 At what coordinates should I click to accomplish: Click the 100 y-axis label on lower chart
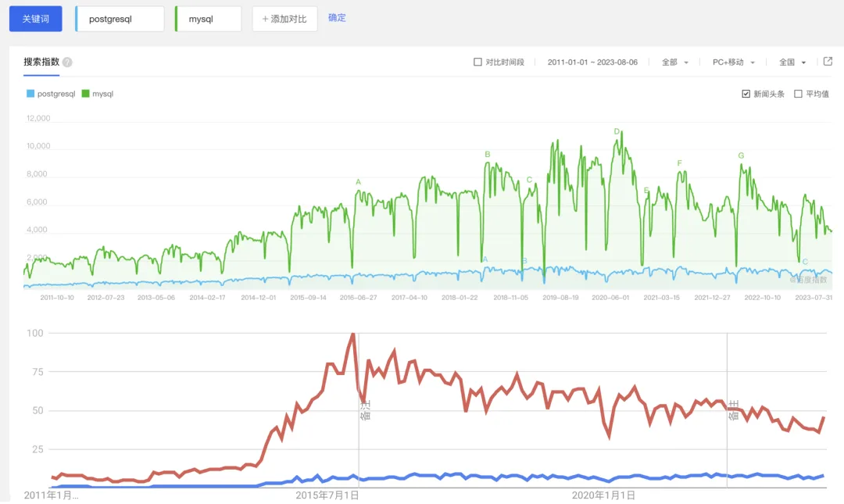click(35, 334)
